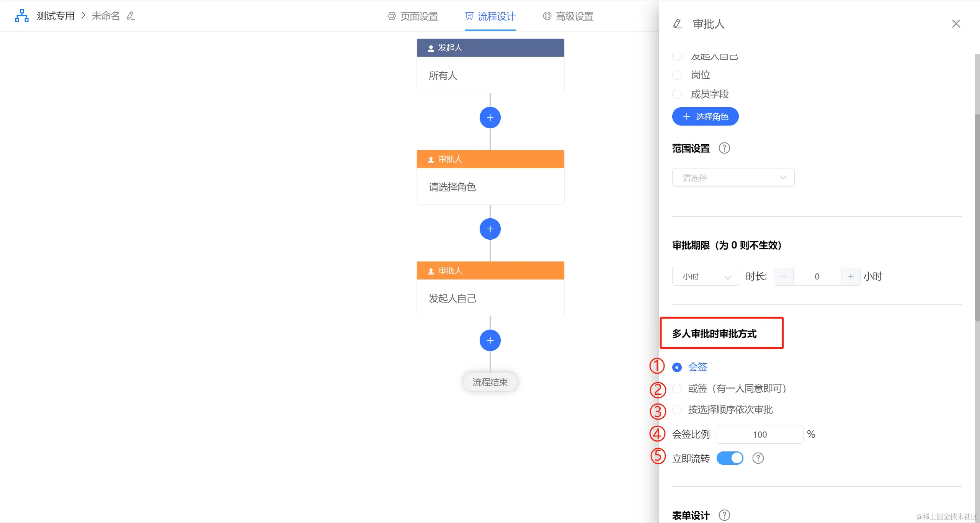Add node below the 发起人 card

(490, 118)
